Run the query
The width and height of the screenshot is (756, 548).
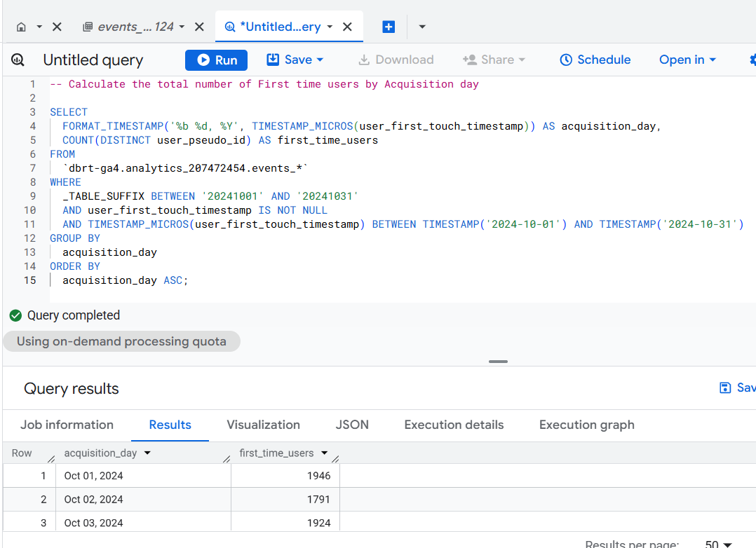pyautogui.click(x=216, y=60)
